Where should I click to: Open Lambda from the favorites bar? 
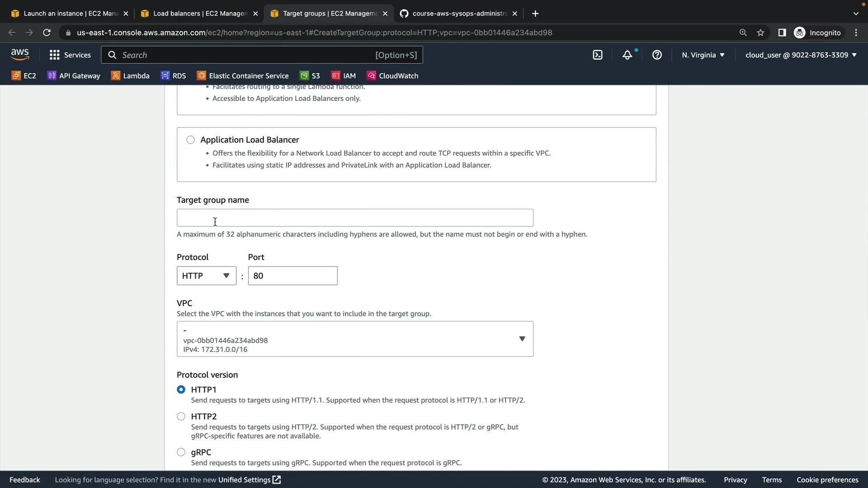(130, 76)
